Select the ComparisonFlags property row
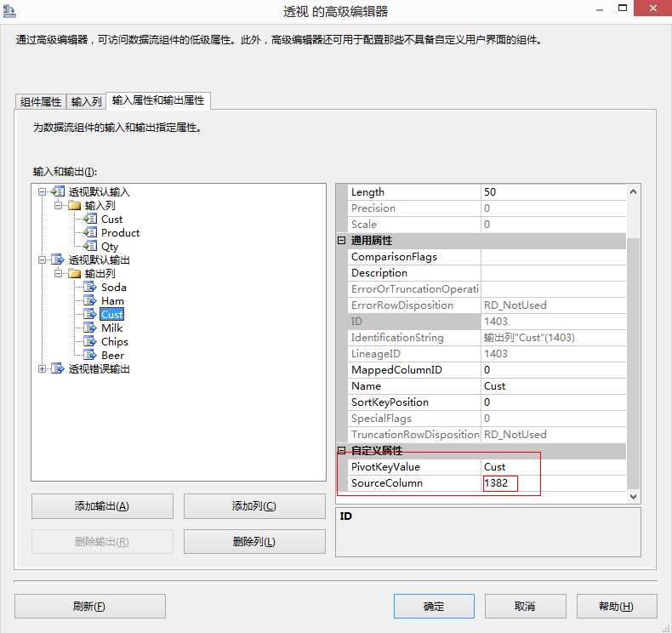The width and height of the screenshot is (672, 633). point(487,257)
